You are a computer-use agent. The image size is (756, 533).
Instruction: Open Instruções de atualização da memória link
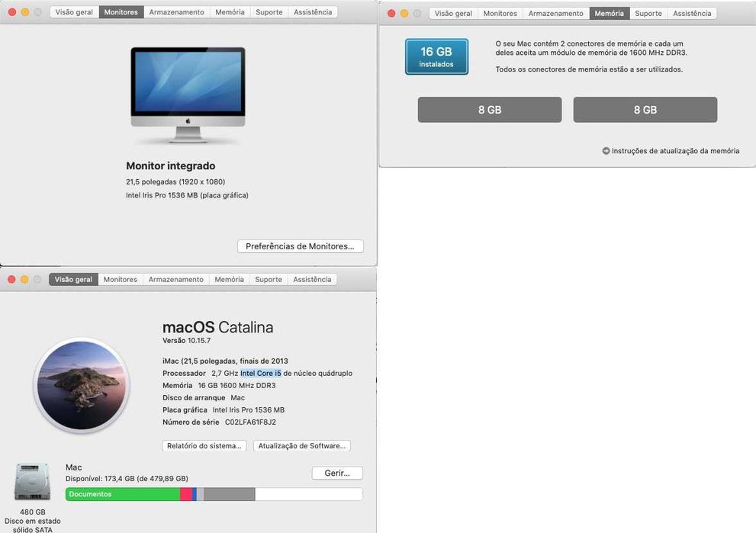675,151
